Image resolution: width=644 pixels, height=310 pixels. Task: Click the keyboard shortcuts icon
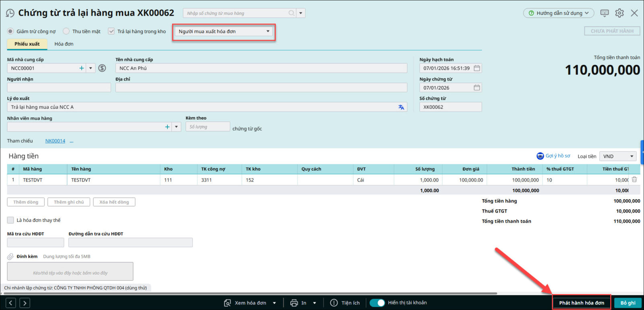point(604,13)
